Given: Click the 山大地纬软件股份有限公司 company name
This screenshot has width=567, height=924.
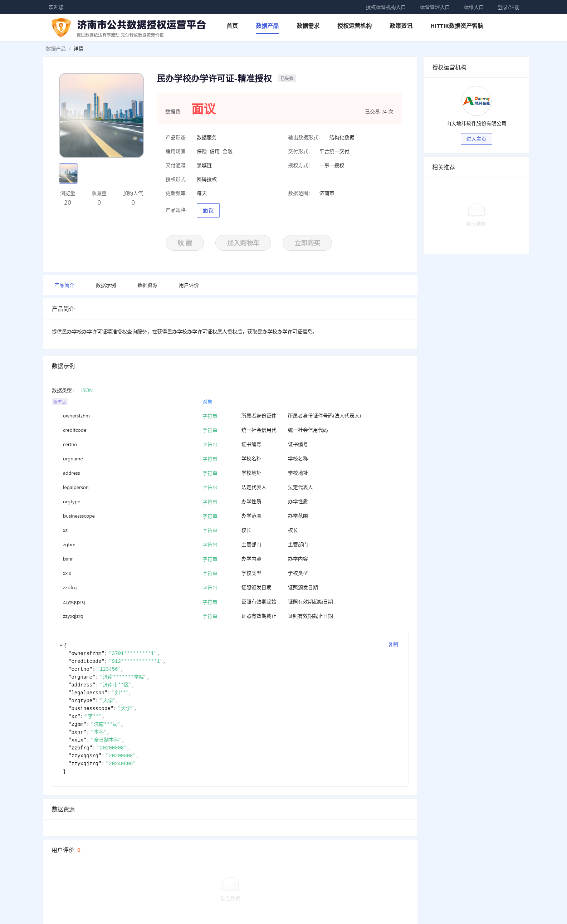Looking at the screenshot, I should pos(476,123).
